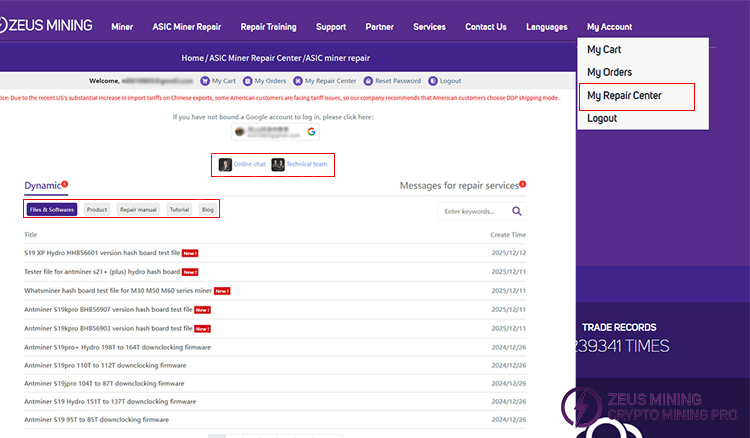Click Reset Password text link

(398, 81)
